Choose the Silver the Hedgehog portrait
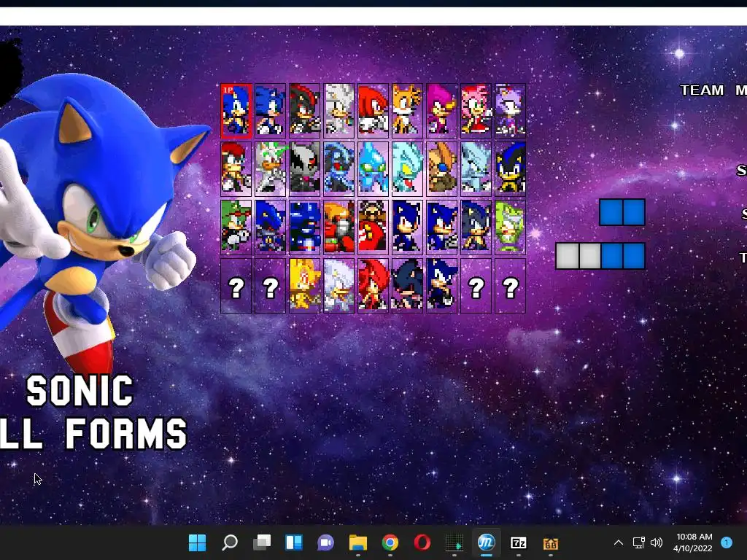This screenshot has width=747, height=560. (338, 111)
